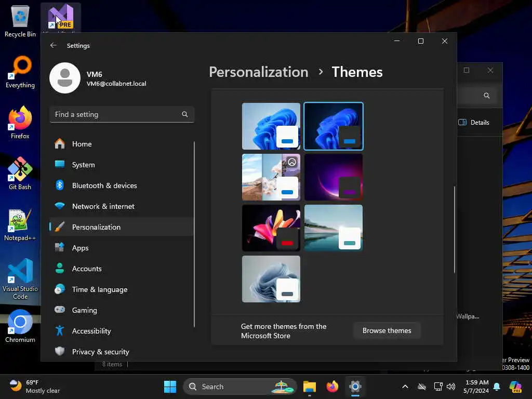
Task: Open Bluetooth & devices settings
Action: click(122, 185)
